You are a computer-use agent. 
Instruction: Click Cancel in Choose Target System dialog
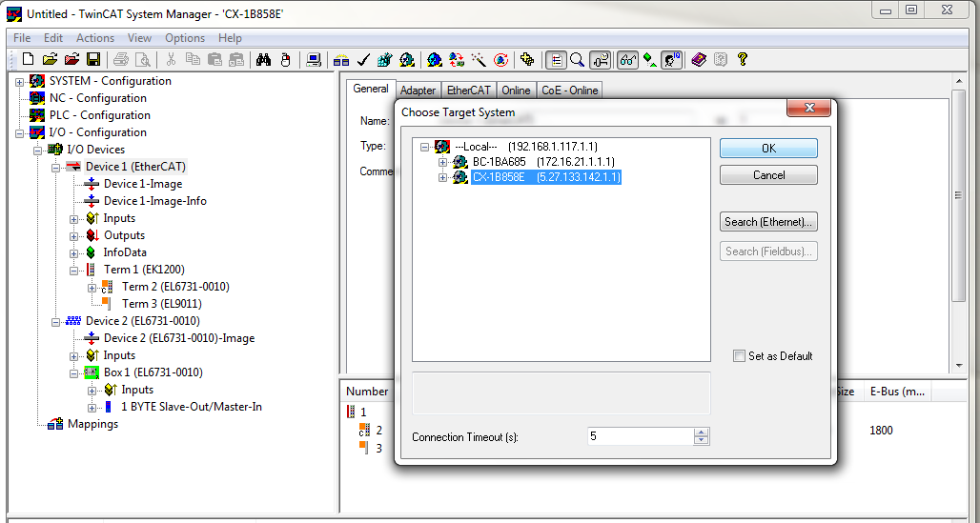768,175
